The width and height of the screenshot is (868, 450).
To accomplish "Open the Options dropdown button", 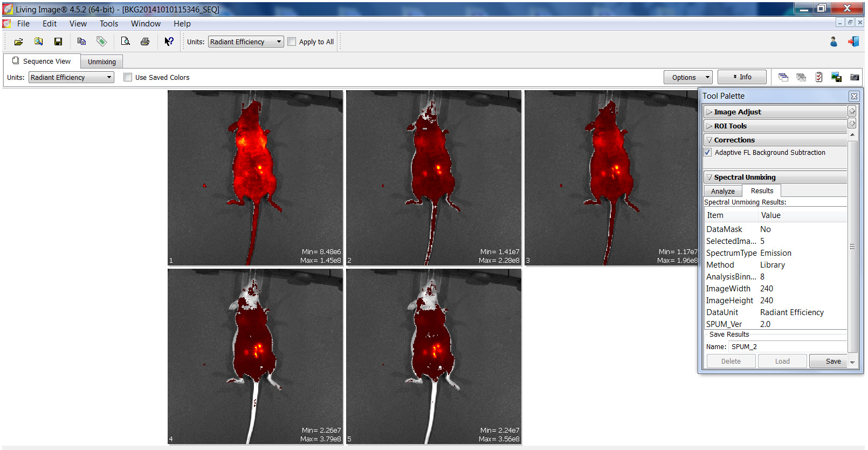I will click(688, 77).
